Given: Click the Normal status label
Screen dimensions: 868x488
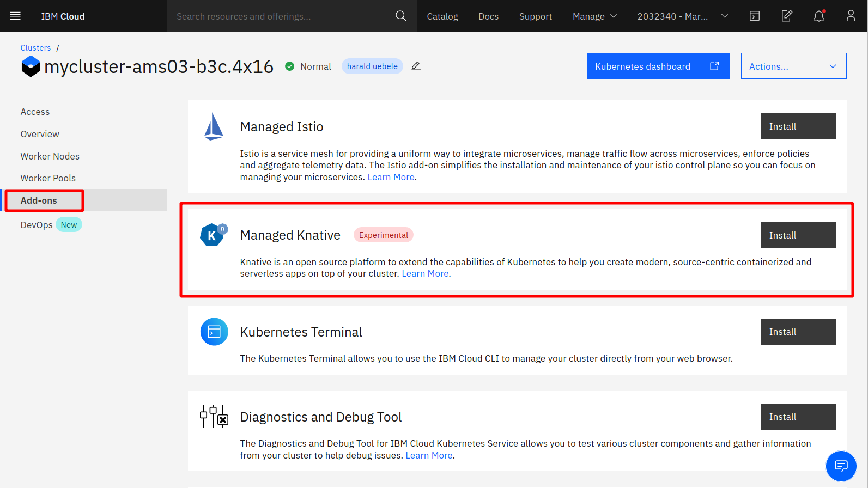Looking at the screenshot, I should (315, 66).
